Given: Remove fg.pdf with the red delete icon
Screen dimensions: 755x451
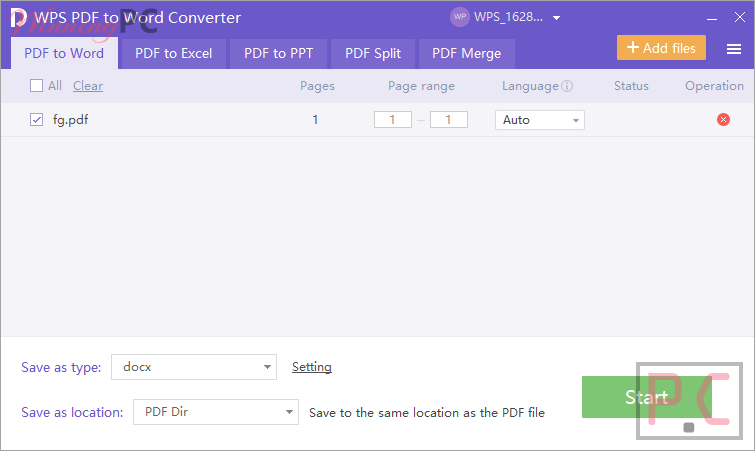Looking at the screenshot, I should click(723, 119).
